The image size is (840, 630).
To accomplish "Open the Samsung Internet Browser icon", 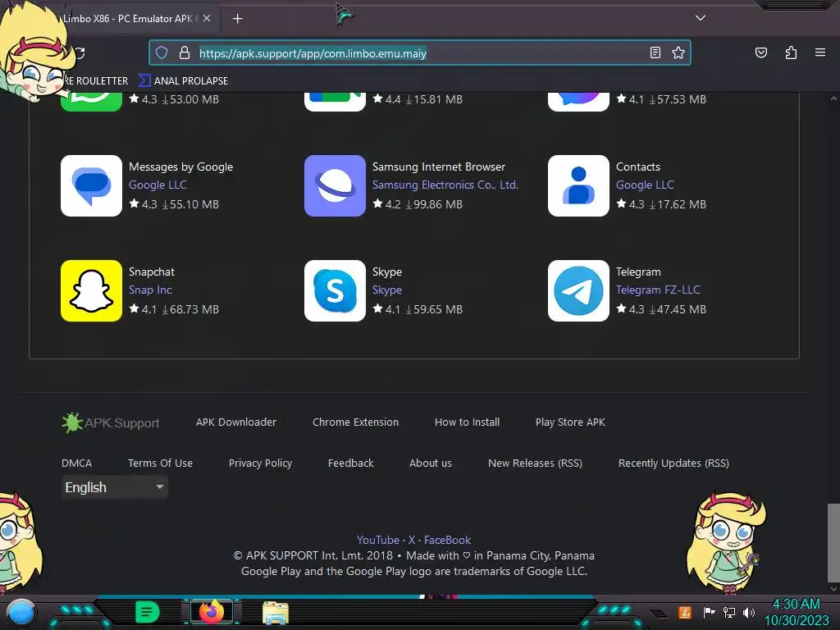I will [335, 185].
